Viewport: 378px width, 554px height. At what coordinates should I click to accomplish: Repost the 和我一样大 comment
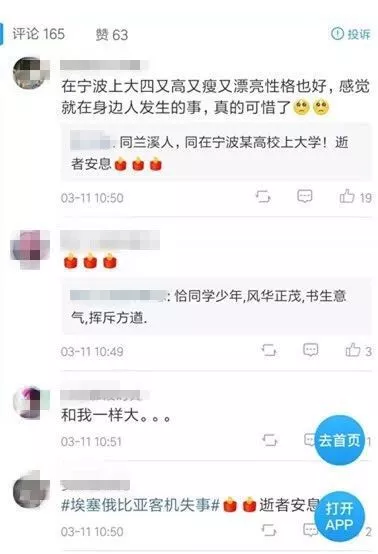270,440
